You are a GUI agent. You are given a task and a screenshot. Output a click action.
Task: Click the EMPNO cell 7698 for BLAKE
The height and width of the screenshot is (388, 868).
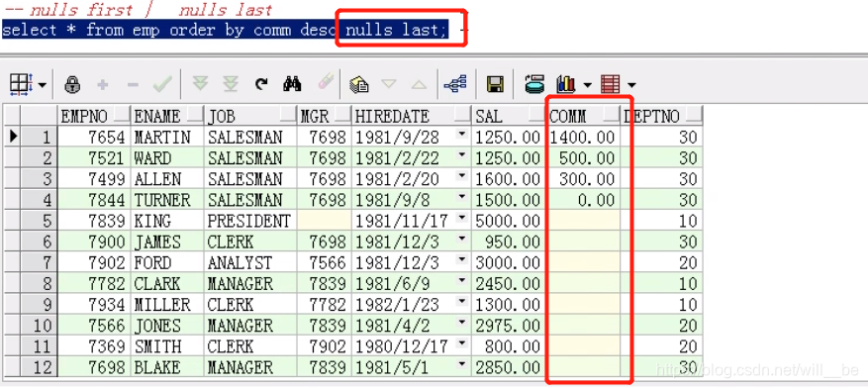[x=94, y=367]
